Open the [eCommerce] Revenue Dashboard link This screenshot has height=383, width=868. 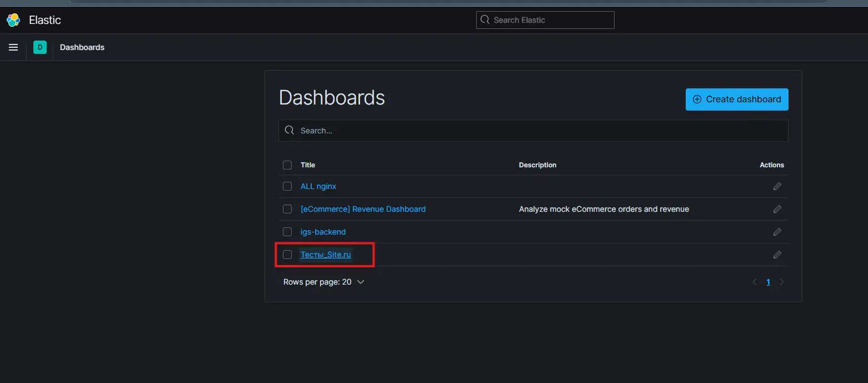(x=363, y=209)
